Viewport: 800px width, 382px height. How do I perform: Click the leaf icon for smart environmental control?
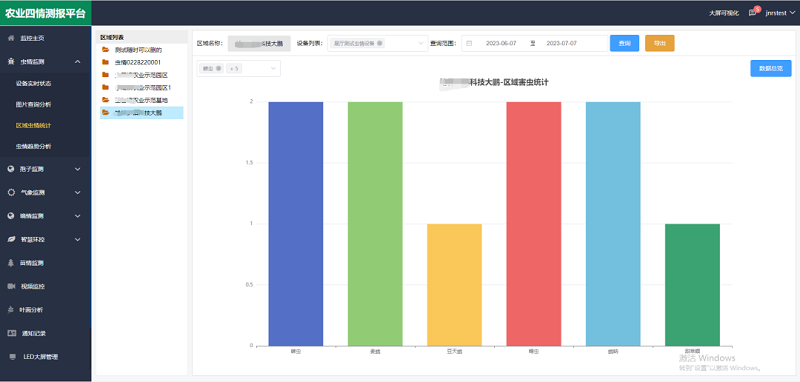click(x=11, y=239)
